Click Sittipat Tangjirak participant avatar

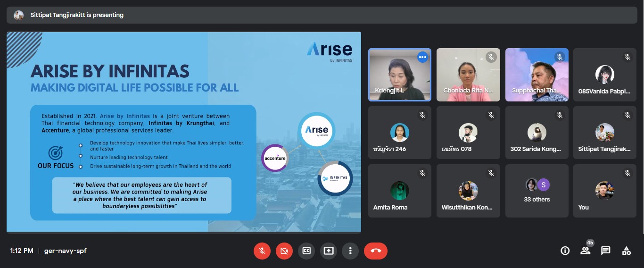coord(605,133)
